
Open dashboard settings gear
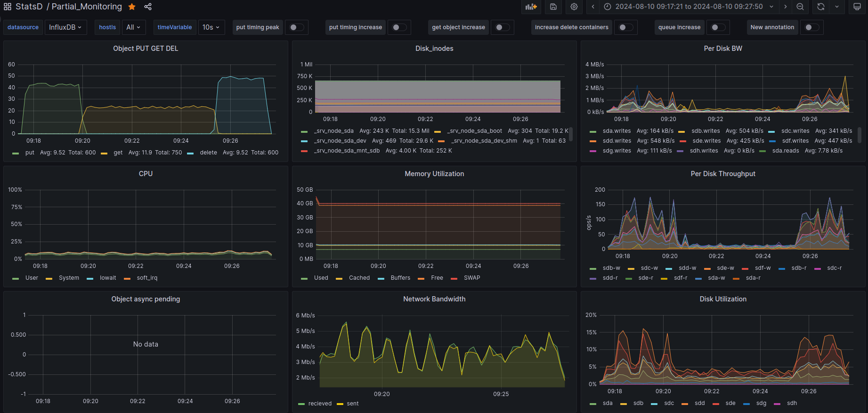[574, 7]
